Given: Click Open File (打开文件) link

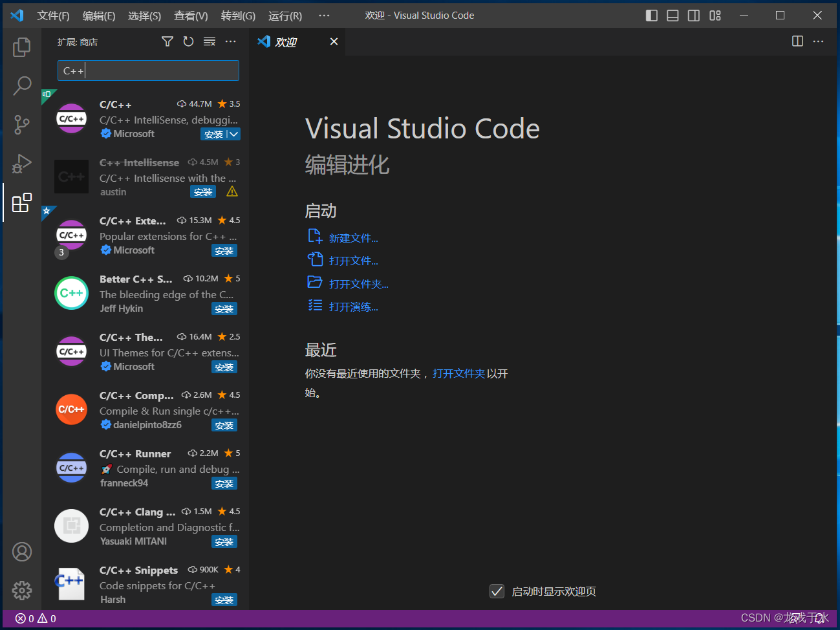Looking at the screenshot, I should click(353, 261).
